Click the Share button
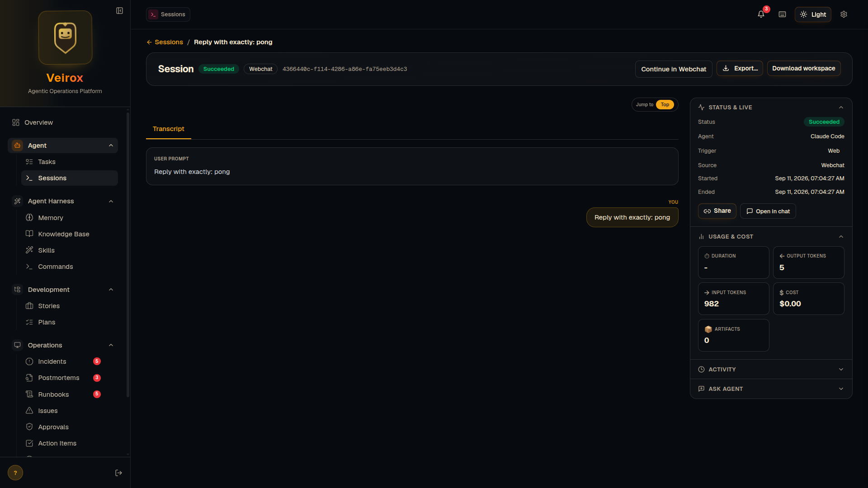The width and height of the screenshot is (868, 488). tap(717, 211)
